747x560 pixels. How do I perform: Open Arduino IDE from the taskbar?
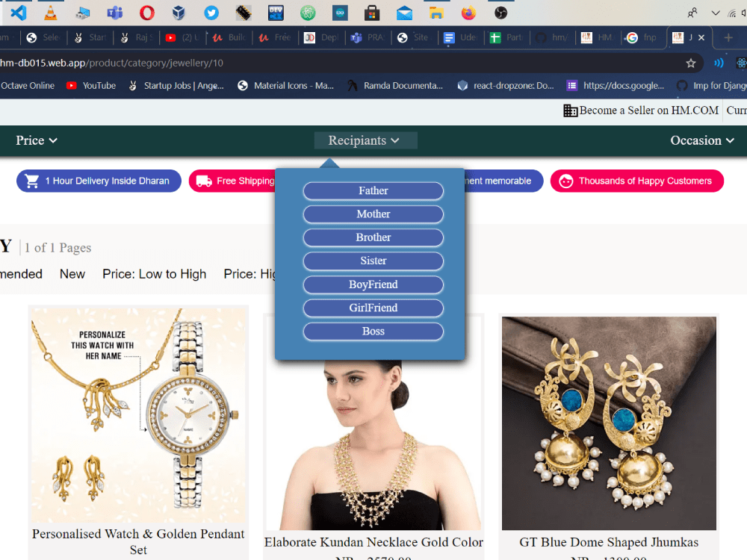point(340,13)
